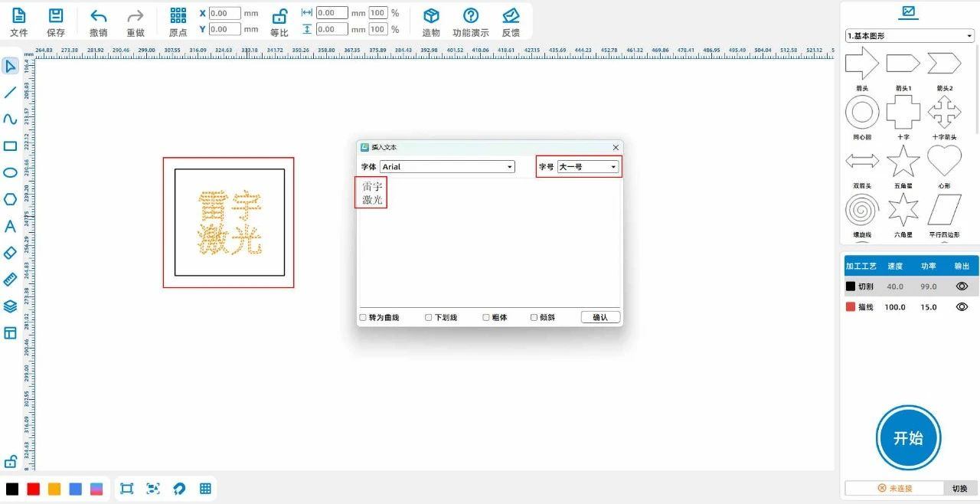Select the eraser tool in left toolbar
Screen dimensions: 980x504
(x=10, y=253)
